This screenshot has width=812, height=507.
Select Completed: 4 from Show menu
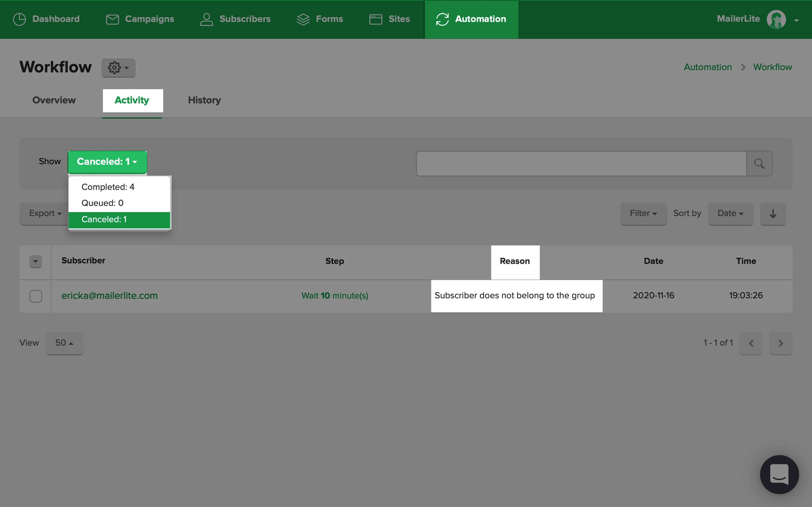(108, 187)
